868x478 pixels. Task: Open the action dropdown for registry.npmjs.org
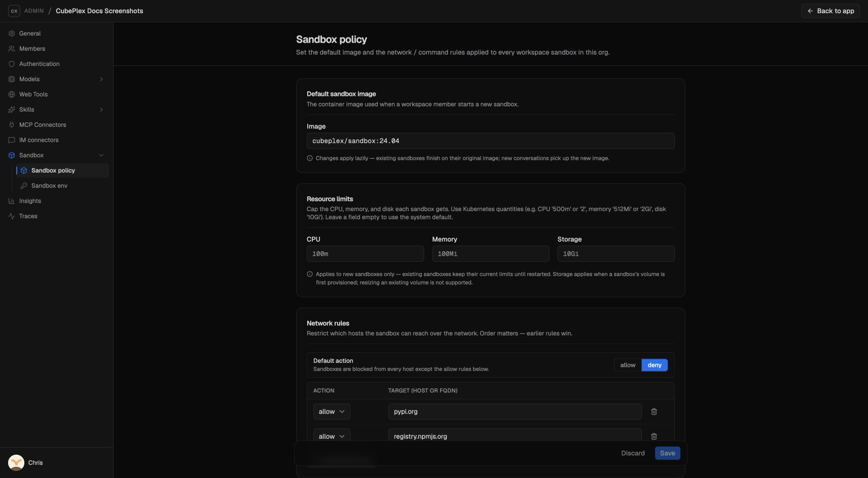pos(332,436)
